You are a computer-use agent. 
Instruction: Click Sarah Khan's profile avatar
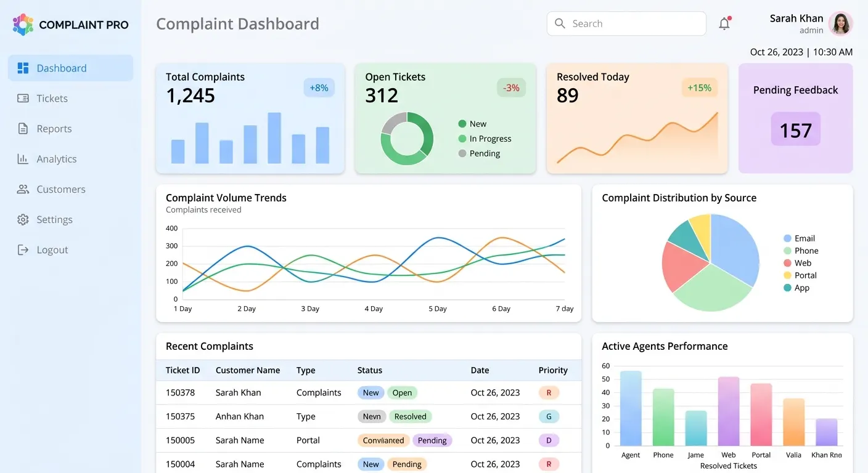(840, 24)
